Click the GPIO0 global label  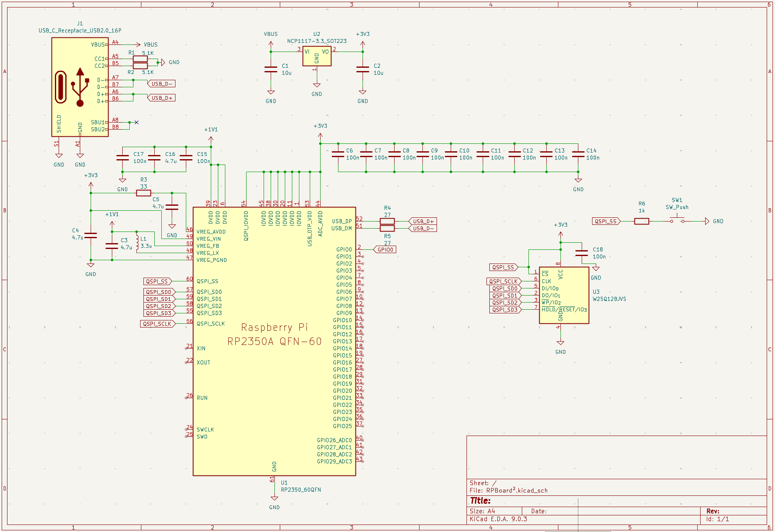385,249
